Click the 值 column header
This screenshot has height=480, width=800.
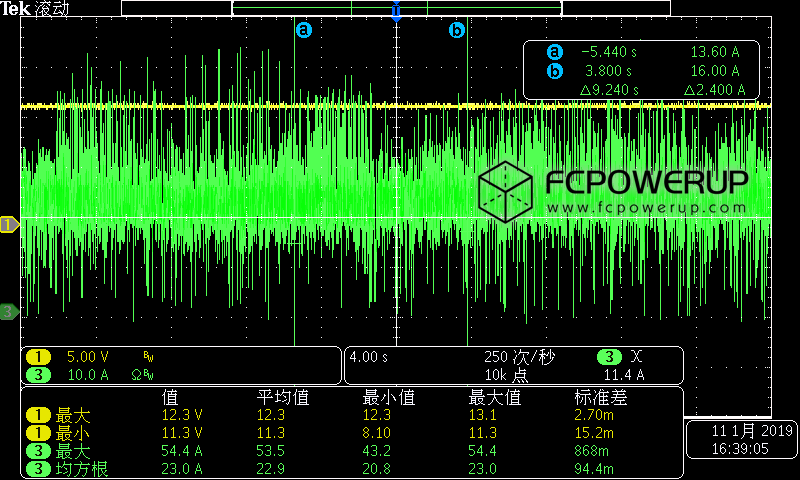pos(170,397)
